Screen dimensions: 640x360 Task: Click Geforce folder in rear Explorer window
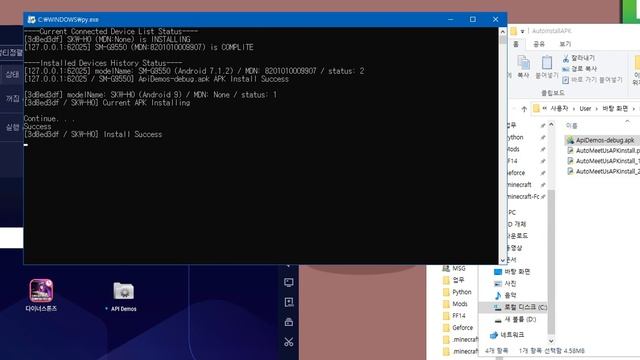click(x=458, y=327)
